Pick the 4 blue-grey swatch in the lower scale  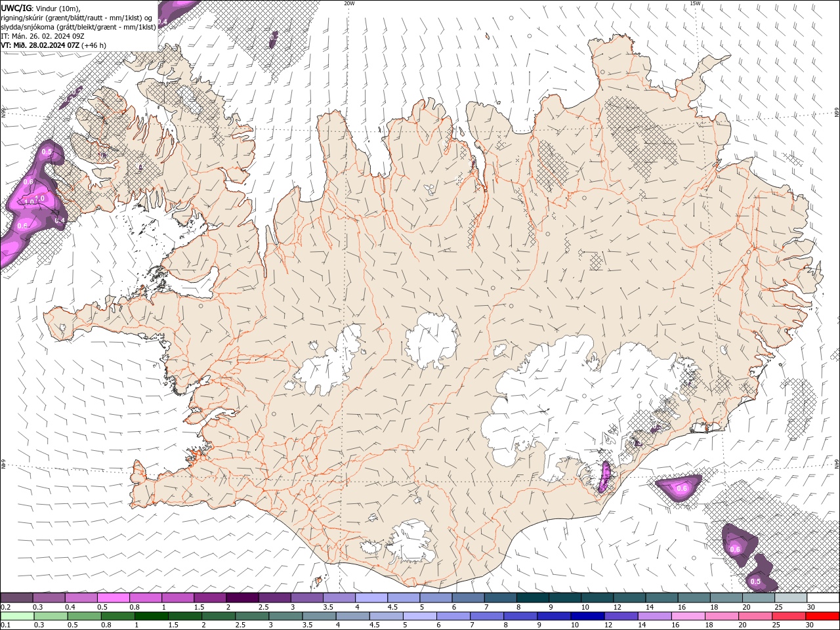click(352, 616)
